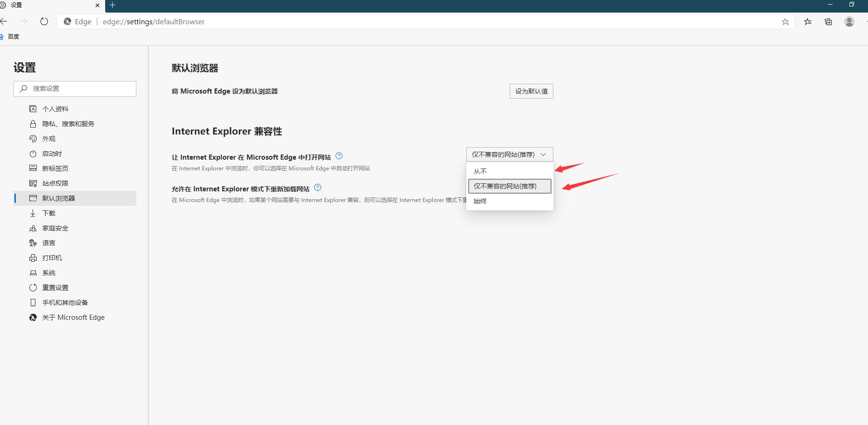The image size is (868, 425).
Task: Open 个人资料 settings section
Action: click(x=75, y=109)
